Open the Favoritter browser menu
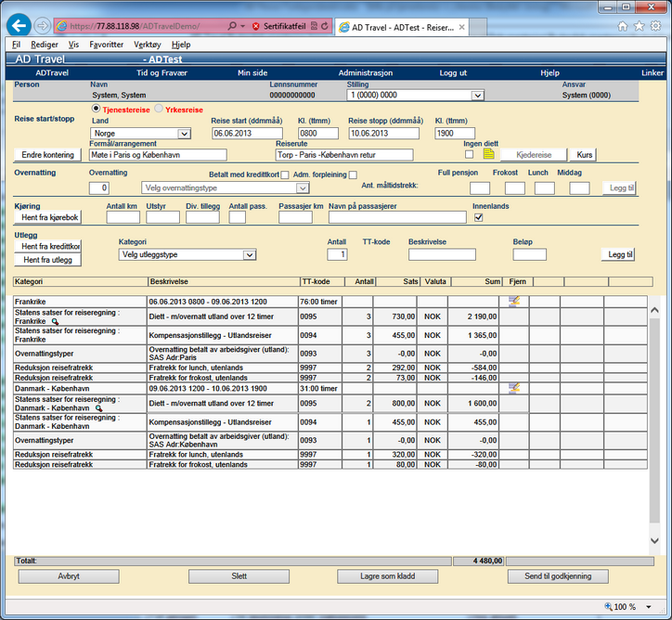Image resolution: width=672 pixels, height=620 pixels. (x=106, y=44)
